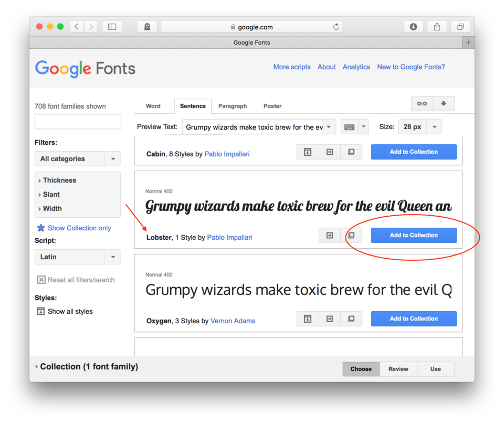Go to the Use step
Viewport: 504px width, 424px height.
click(x=436, y=369)
